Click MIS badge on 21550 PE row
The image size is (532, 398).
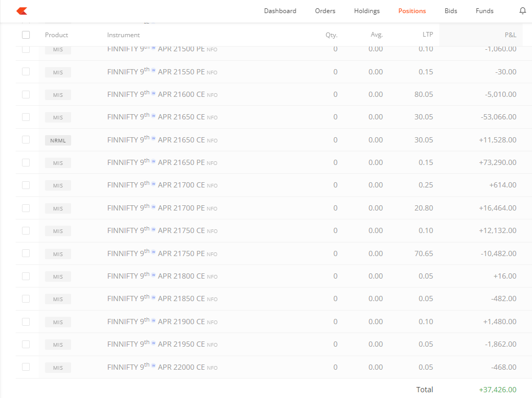[x=58, y=72]
